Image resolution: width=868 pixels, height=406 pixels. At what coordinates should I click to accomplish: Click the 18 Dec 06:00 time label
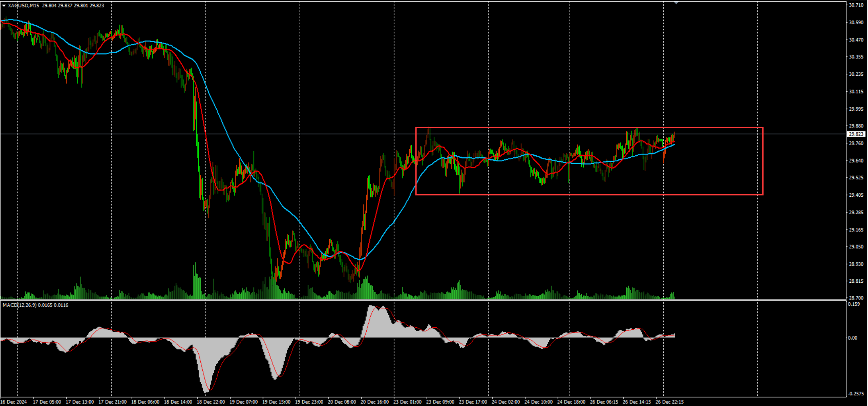coord(145,402)
